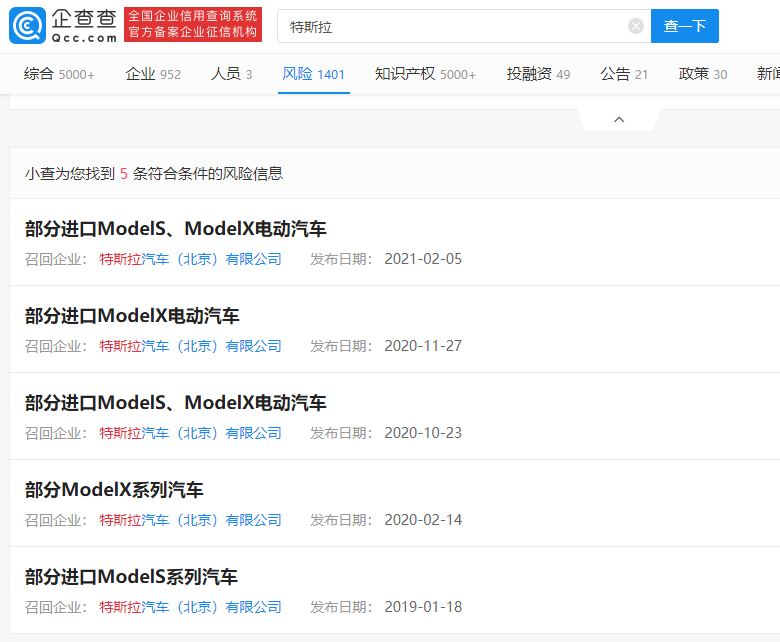Switch to the 公告 tab
The height and width of the screenshot is (642, 780).
coord(624,74)
